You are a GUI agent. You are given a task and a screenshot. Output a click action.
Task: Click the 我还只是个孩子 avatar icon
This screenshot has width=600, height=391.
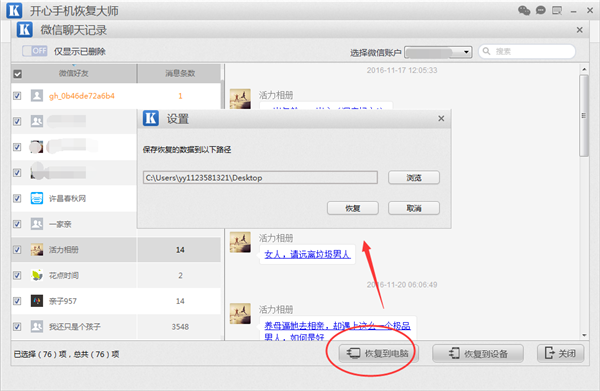pyautogui.click(x=37, y=326)
